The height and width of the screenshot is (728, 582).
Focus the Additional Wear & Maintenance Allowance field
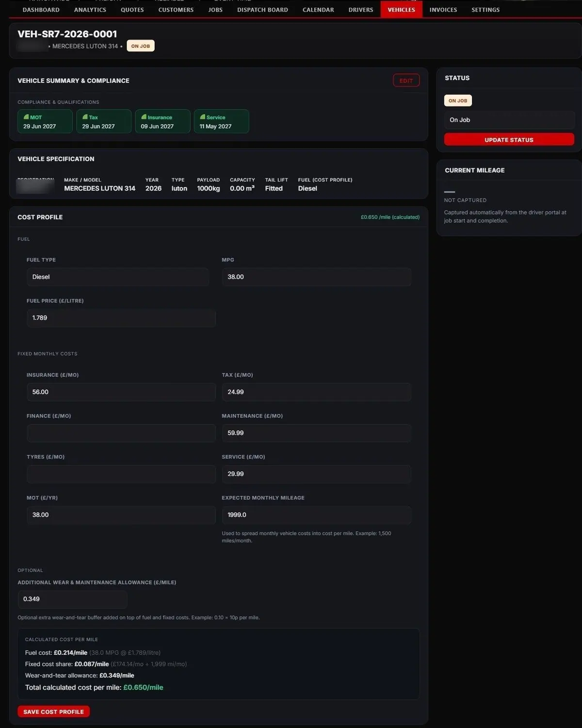[x=72, y=599]
